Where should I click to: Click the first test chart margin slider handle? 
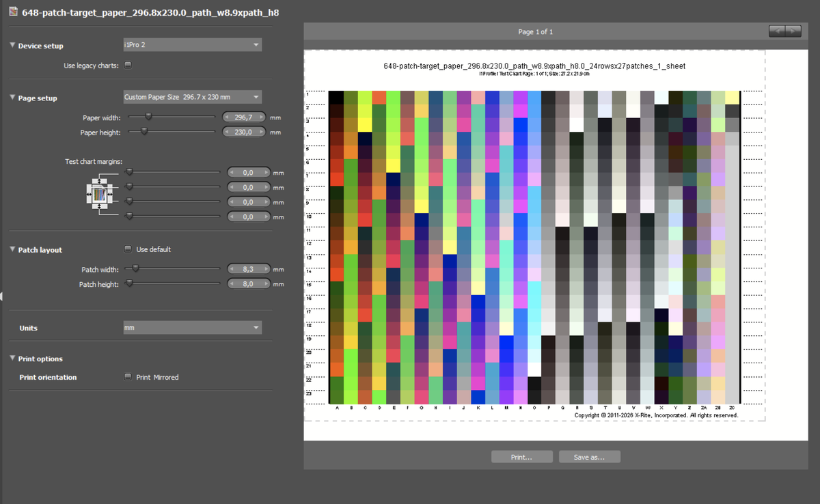coord(128,172)
